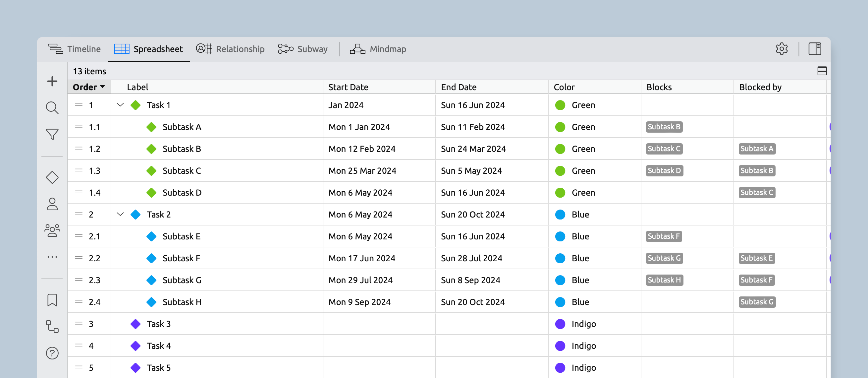
Task: Click the 'Task 4' label cell
Action: [x=217, y=346]
